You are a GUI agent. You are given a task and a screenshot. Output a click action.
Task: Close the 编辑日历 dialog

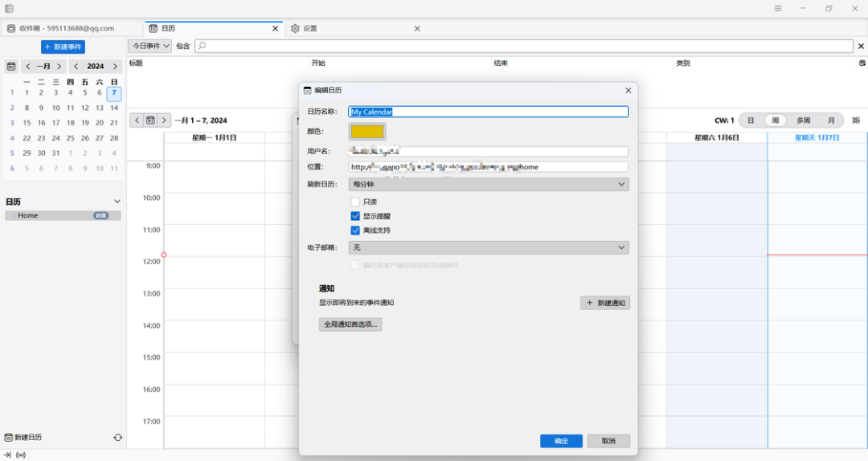point(628,90)
